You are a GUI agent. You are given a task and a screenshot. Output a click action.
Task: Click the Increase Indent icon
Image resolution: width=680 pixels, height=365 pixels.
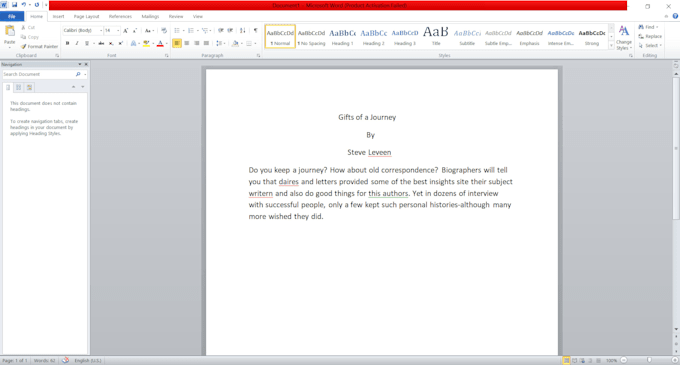(x=230, y=30)
